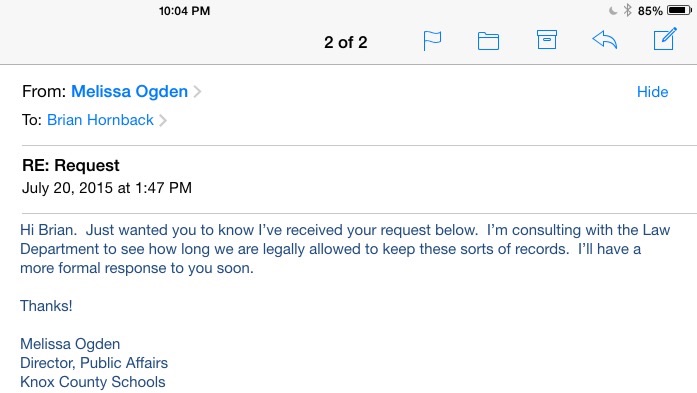Tap the battery indicator in status bar
Image resolution: width=697 pixels, height=393 pixels.
click(679, 10)
